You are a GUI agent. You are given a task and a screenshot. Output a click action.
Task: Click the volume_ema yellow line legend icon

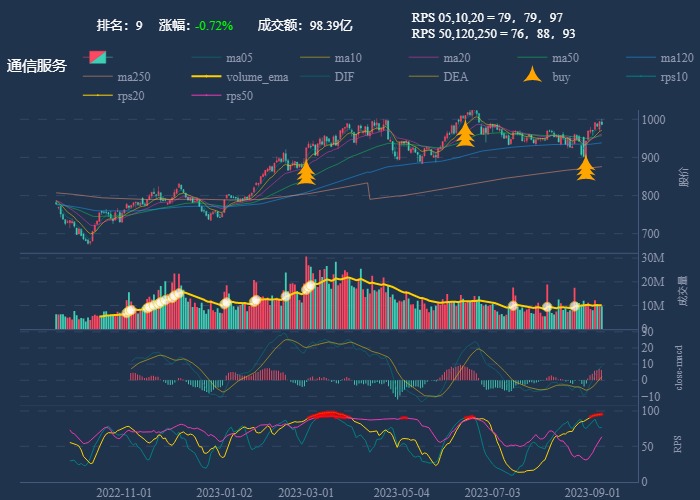click(207, 77)
